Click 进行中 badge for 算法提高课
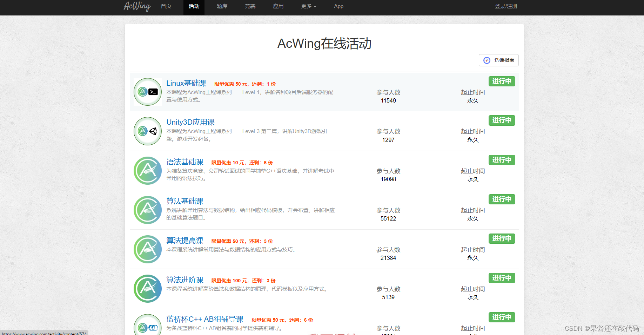Image resolution: width=644 pixels, height=335 pixels. click(502, 238)
